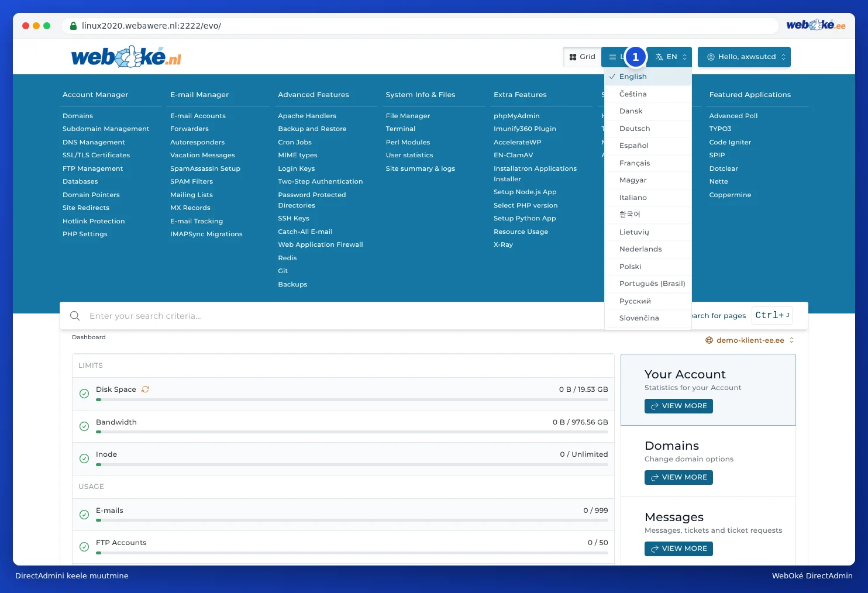Expand the demo-klient-ee.ee domain selector

[x=750, y=340]
